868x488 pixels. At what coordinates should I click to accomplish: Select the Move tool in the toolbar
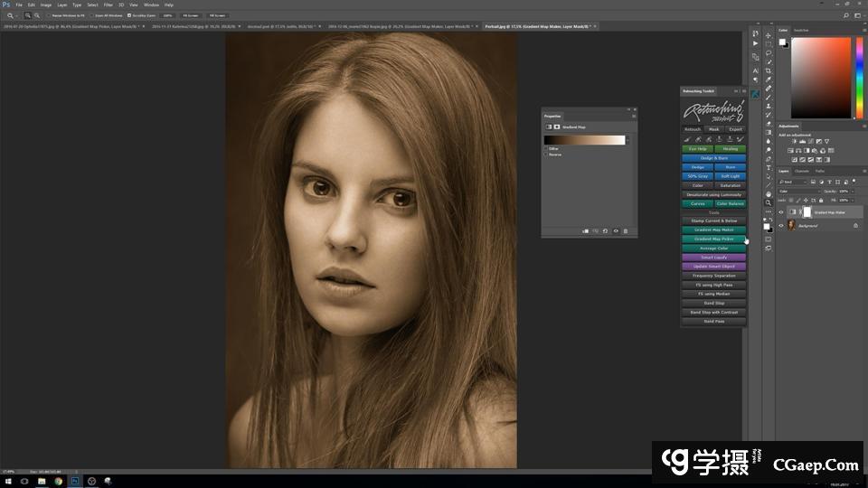tap(769, 35)
